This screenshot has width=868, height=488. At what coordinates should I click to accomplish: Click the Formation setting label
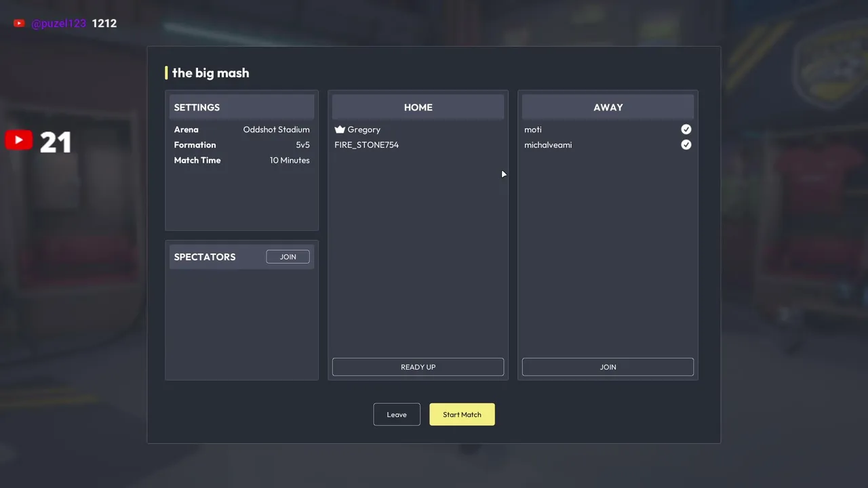coord(195,145)
